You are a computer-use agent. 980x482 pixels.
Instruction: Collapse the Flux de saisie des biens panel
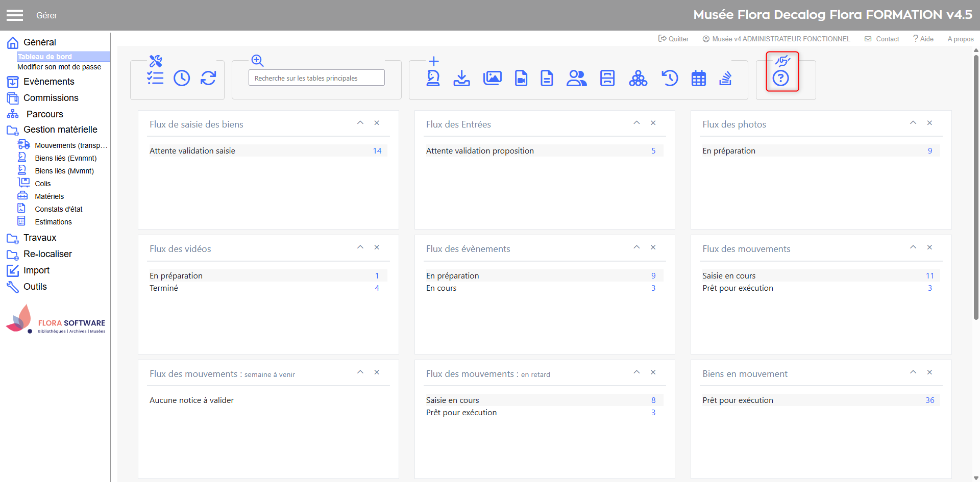point(360,123)
